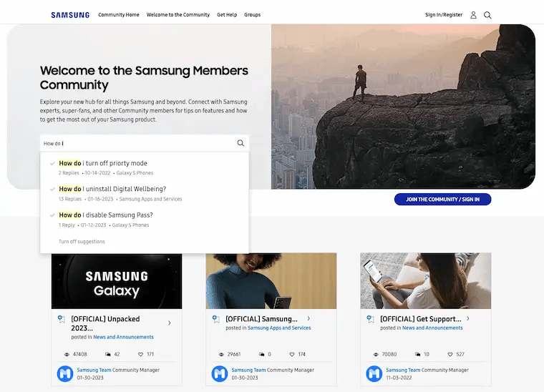Expand Unpacked 2023 card with chevron arrow
Screen dimensions: 544x392
pos(170,323)
